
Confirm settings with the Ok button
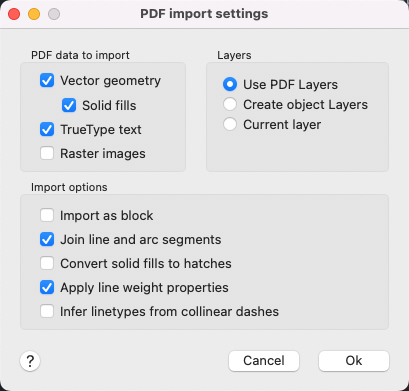(x=354, y=361)
